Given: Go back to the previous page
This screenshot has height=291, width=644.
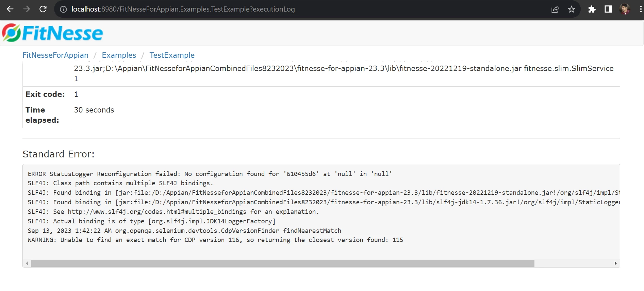Looking at the screenshot, I should (x=10, y=9).
